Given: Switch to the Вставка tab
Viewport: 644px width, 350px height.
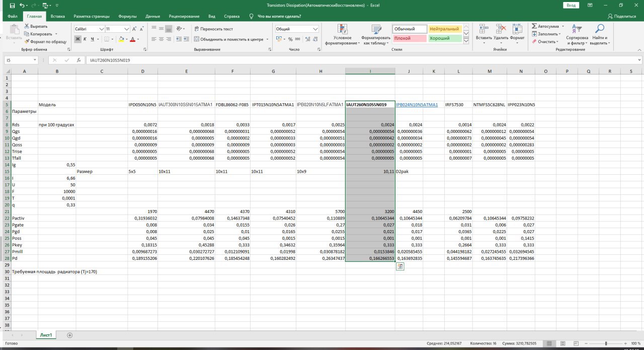Looking at the screenshot, I should [57, 16].
